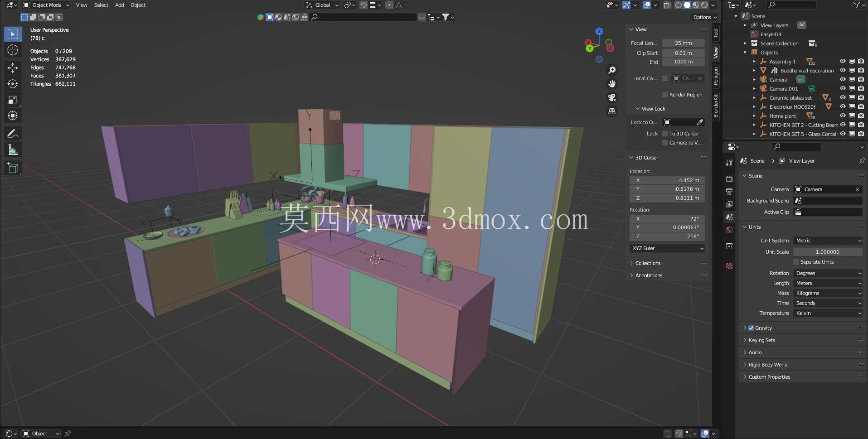The height and width of the screenshot is (439, 868).
Task: Open Output properties tab icon
Action: [x=729, y=192]
